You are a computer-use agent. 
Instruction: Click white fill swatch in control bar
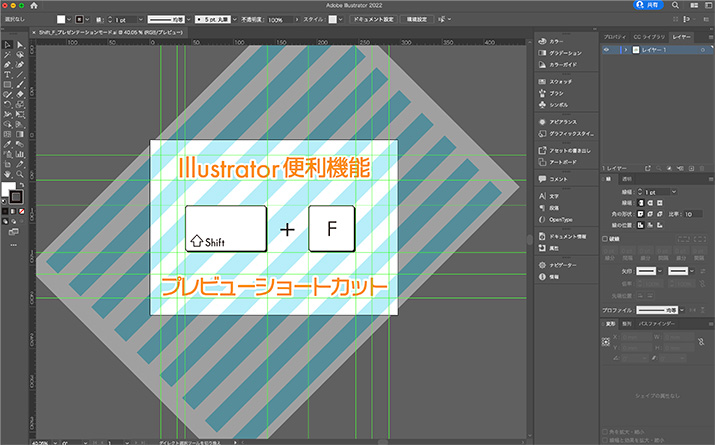coord(61,19)
